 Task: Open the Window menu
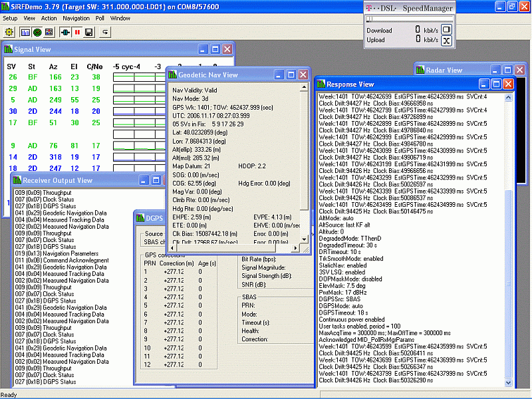tap(120, 19)
